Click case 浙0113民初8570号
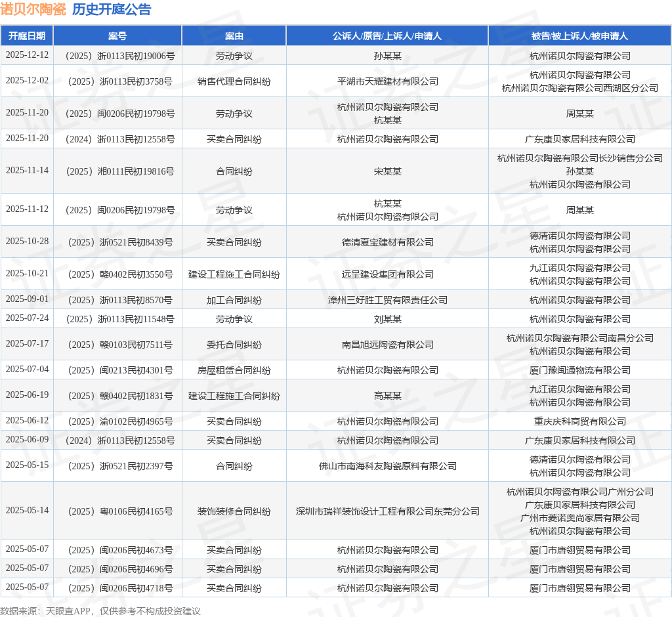This screenshot has height=617, width=672. pyautogui.click(x=120, y=300)
